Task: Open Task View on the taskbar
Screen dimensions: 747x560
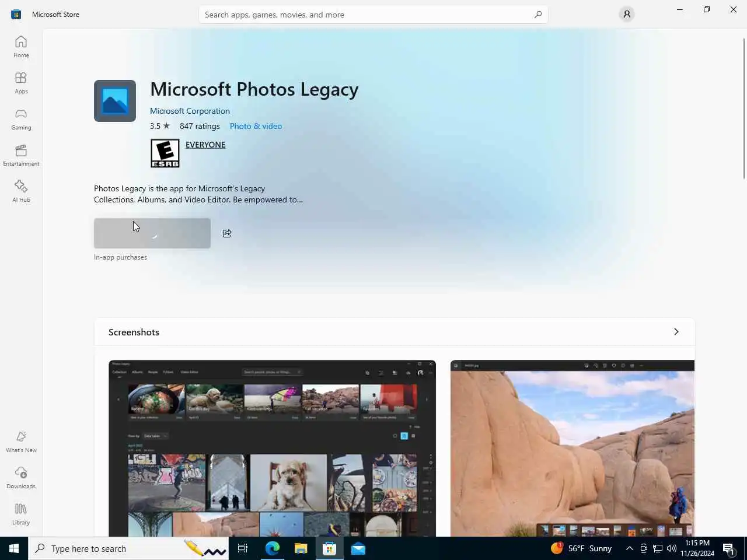Action: [x=243, y=548]
